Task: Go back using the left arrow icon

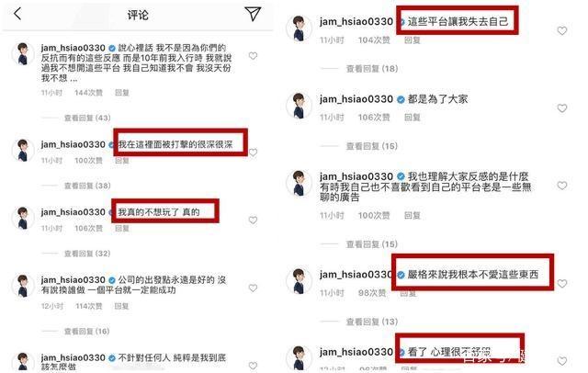Action: [x=17, y=14]
